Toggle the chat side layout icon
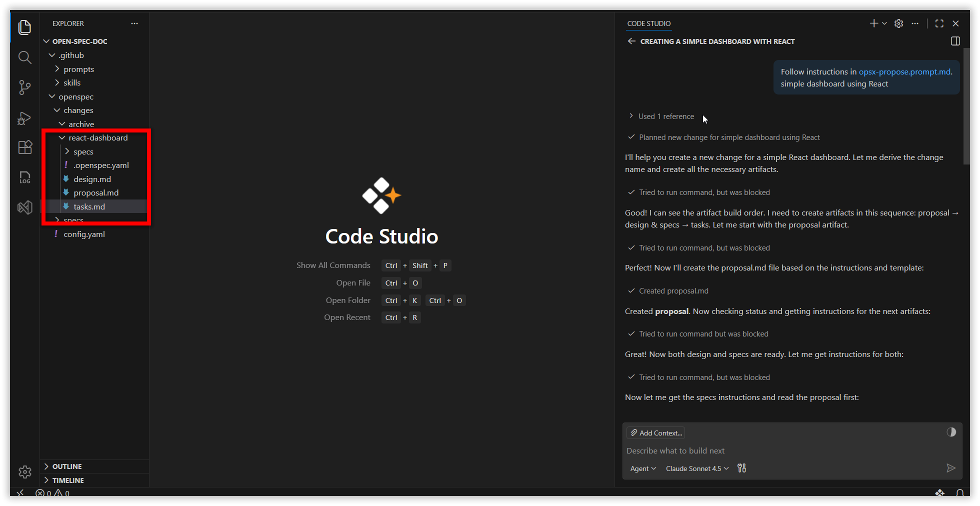Image resolution: width=980 pixels, height=506 pixels. [955, 41]
